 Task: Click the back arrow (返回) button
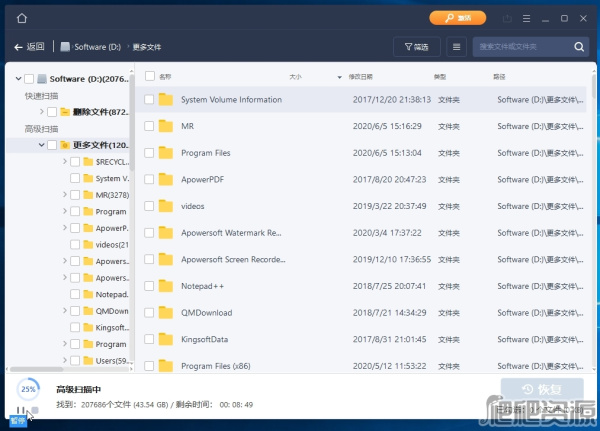pos(29,47)
